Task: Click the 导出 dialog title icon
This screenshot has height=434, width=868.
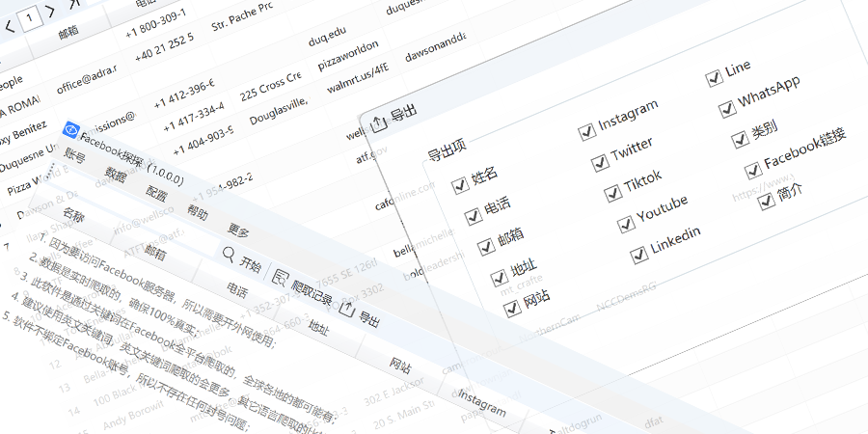Action: coord(379,122)
